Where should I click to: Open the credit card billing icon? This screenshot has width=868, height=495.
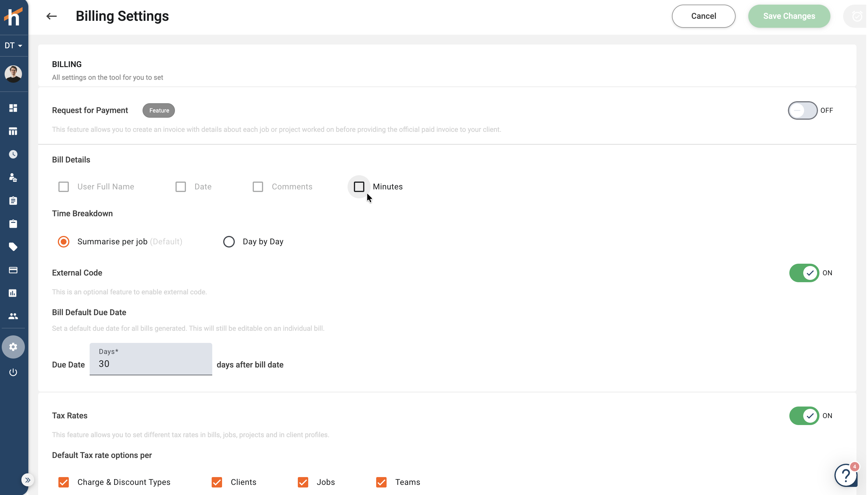[13, 270]
